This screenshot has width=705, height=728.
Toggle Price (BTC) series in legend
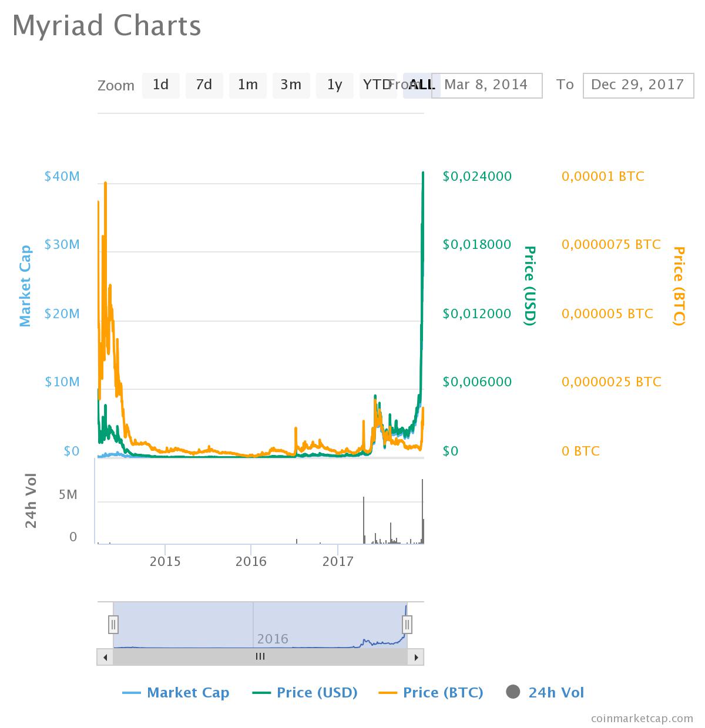(431, 693)
